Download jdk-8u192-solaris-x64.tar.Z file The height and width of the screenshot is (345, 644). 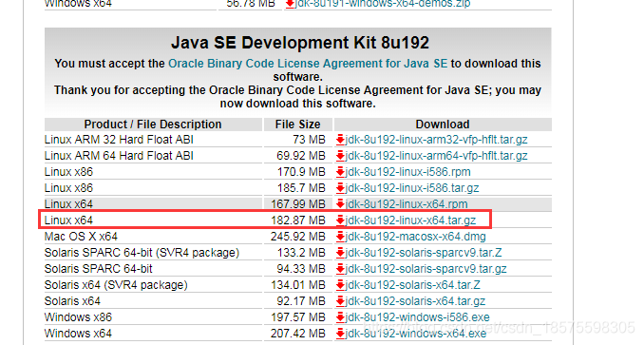[413, 284]
